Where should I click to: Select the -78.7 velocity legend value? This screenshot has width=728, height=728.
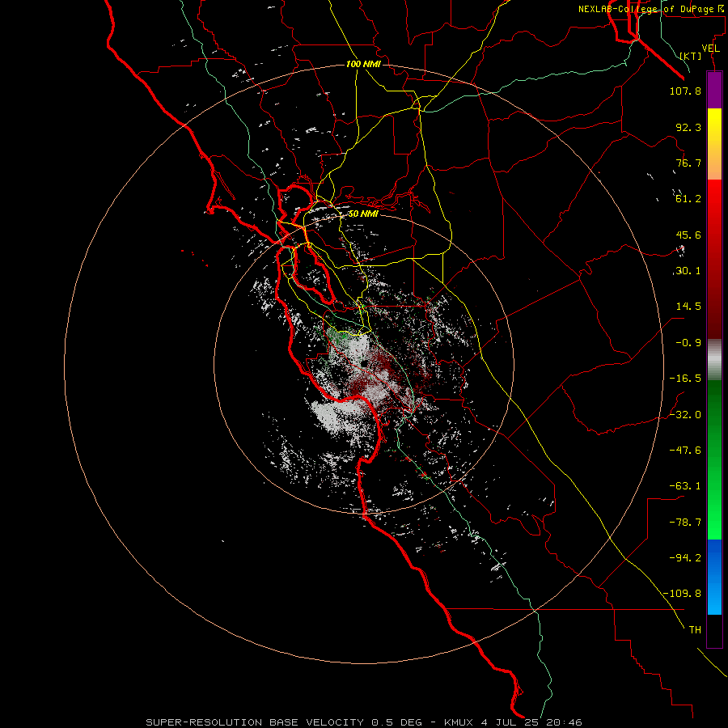[685, 523]
